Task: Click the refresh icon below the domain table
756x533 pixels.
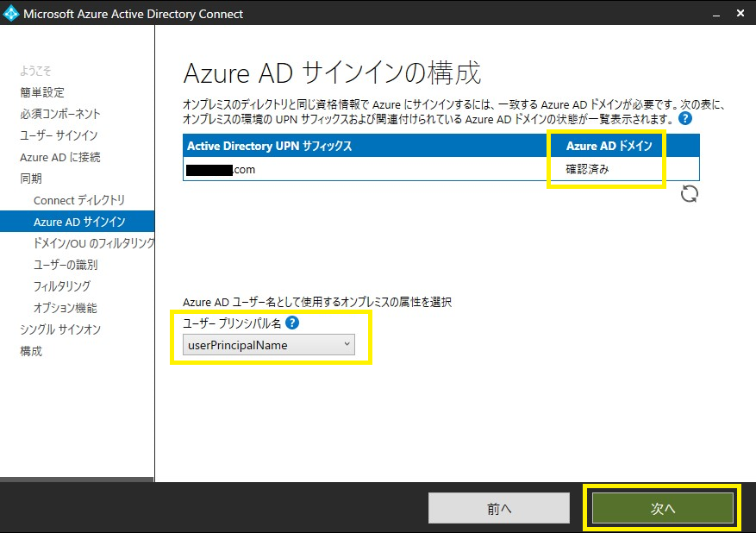Action: point(690,194)
